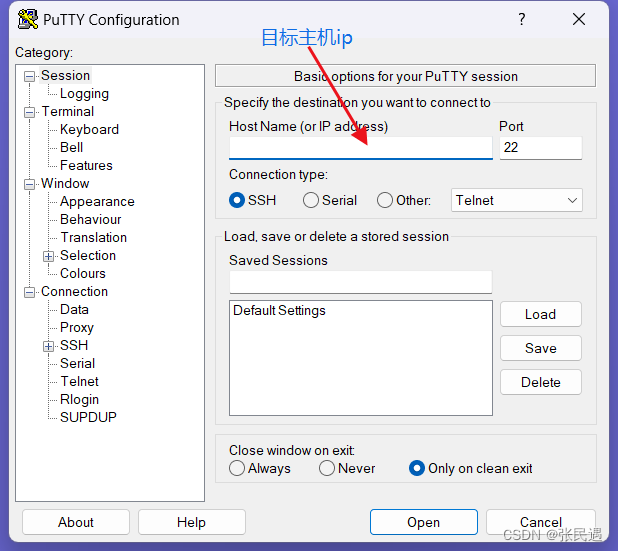Open Connection settings category
This screenshot has width=618, height=551.
[x=74, y=291]
